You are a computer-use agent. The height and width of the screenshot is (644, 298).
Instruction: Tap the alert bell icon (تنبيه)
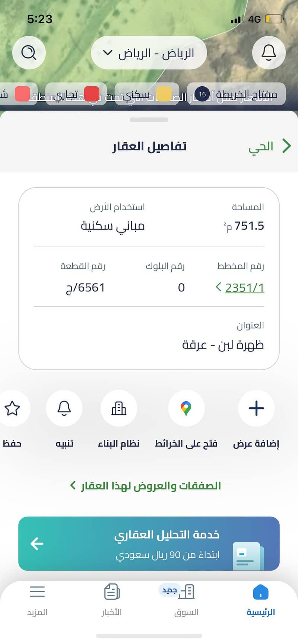point(64,408)
